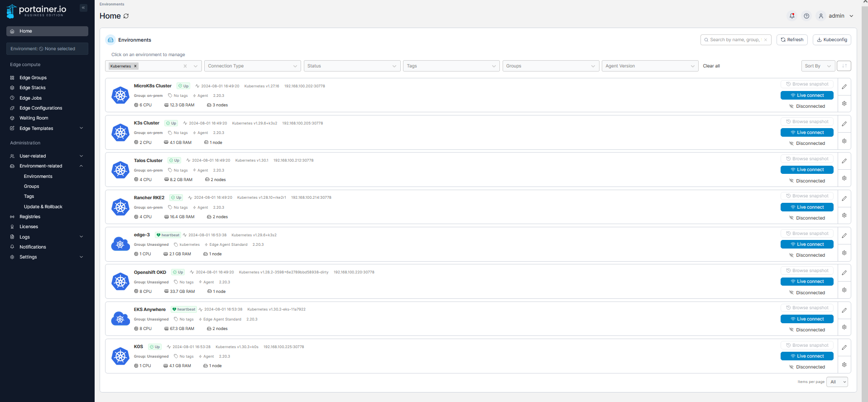Screen dimensions: 868x402
Task: Open settings gear for K3s Cluster
Action: 844,141
